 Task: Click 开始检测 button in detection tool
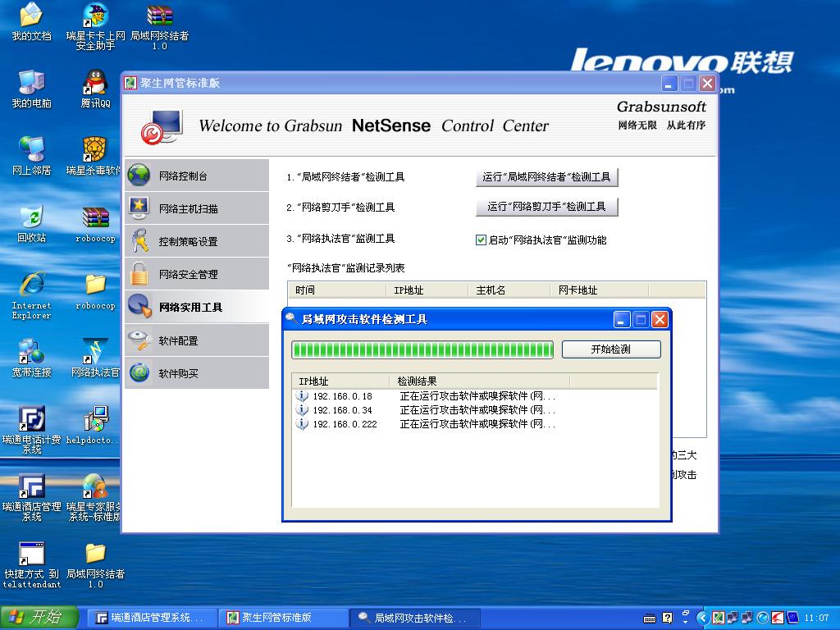[x=611, y=349]
